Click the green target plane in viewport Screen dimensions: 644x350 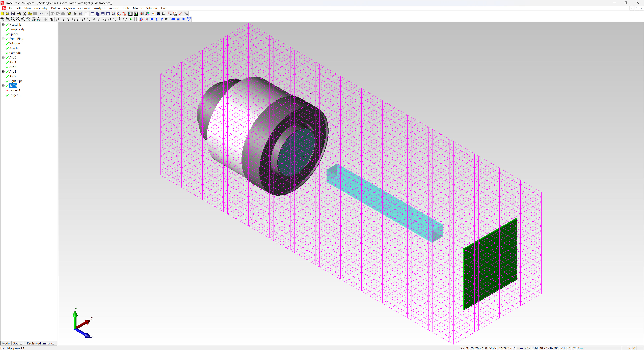click(490, 264)
